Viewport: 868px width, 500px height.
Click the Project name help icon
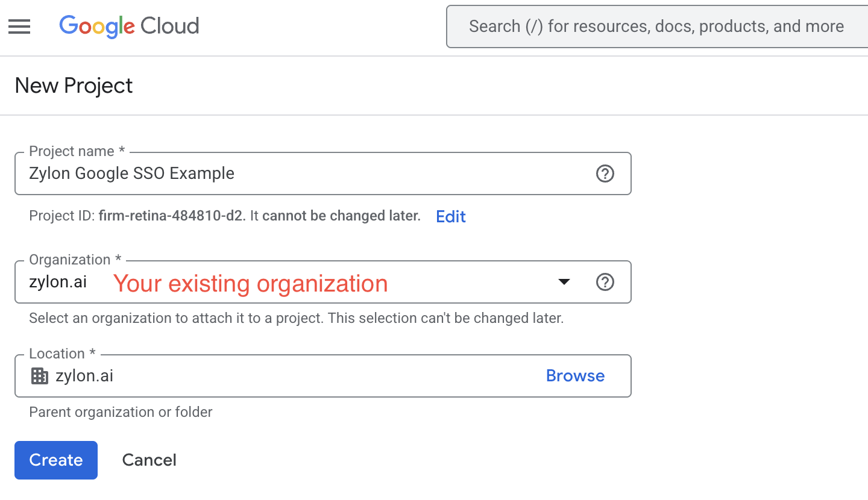pyautogui.click(x=605, y=173)
